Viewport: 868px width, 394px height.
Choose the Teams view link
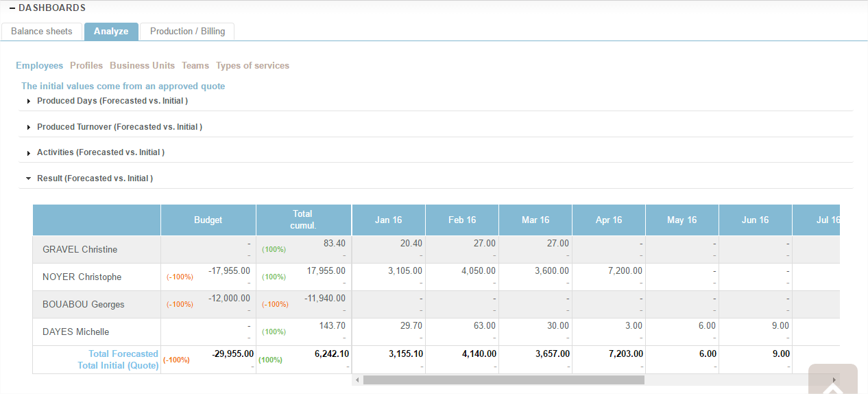coord(195,66)
